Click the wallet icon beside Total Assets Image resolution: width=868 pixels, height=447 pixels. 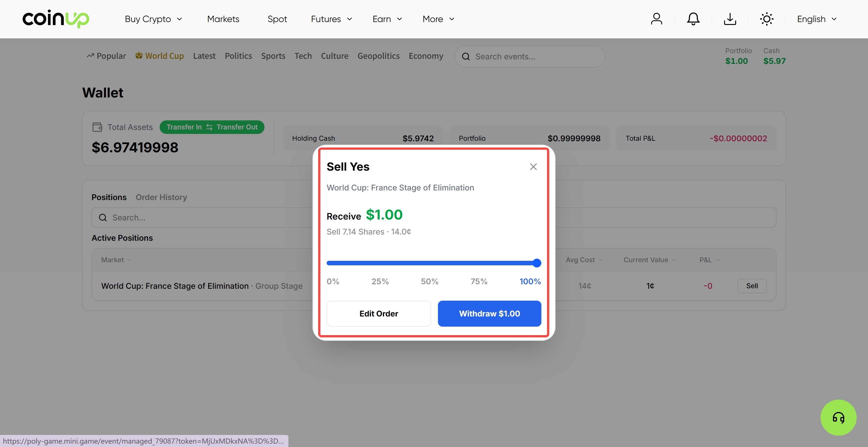[x=97, y=127]
